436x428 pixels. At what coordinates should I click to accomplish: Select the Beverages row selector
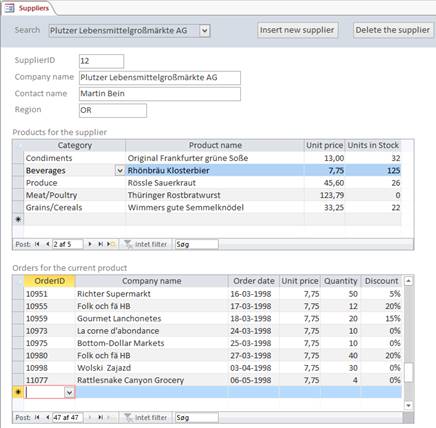click(18, 170)
